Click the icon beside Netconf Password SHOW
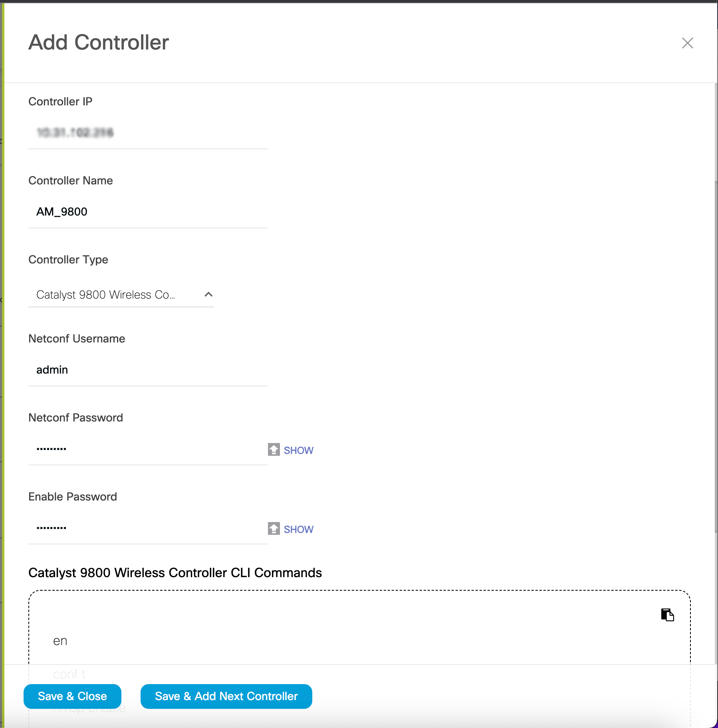Image resolution: width=718 pixels, height=728 pixels. point(274,450)
